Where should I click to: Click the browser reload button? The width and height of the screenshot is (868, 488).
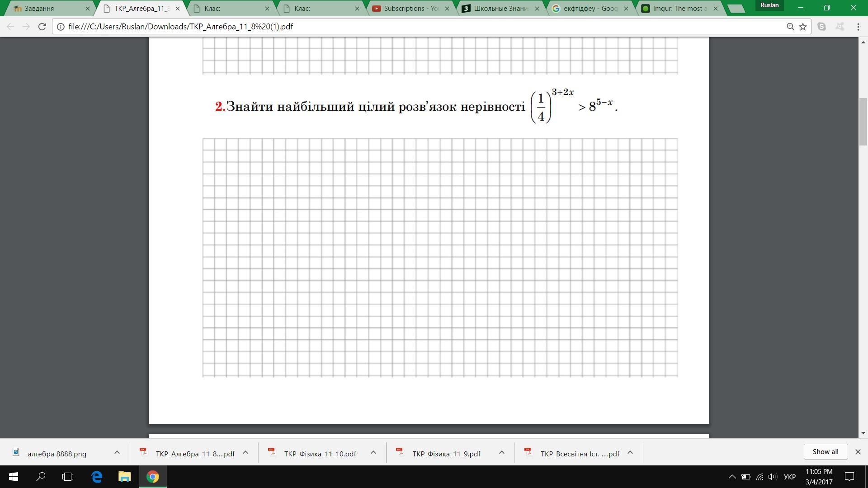pos(42,27)
